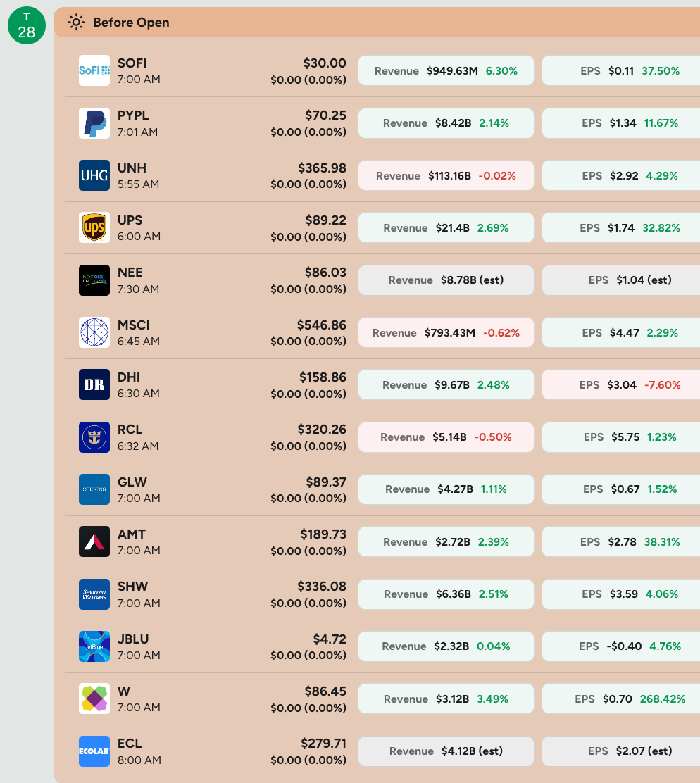The image size is (700, 783).
Task: Open the SHW ticker symbol
Action: [132, 587]
